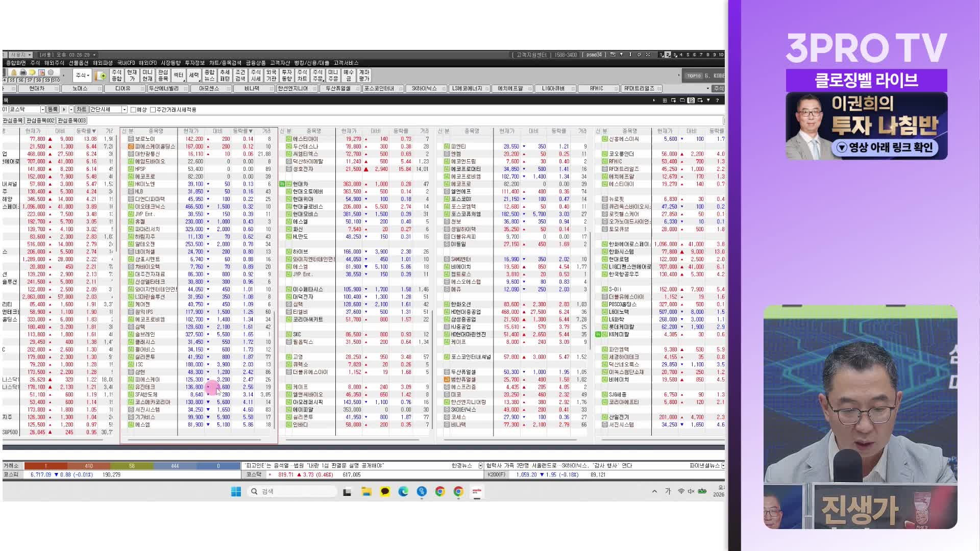Select the S10 screen preset button
The height and width of the screenshot is (551, 980).
point(56,80)
